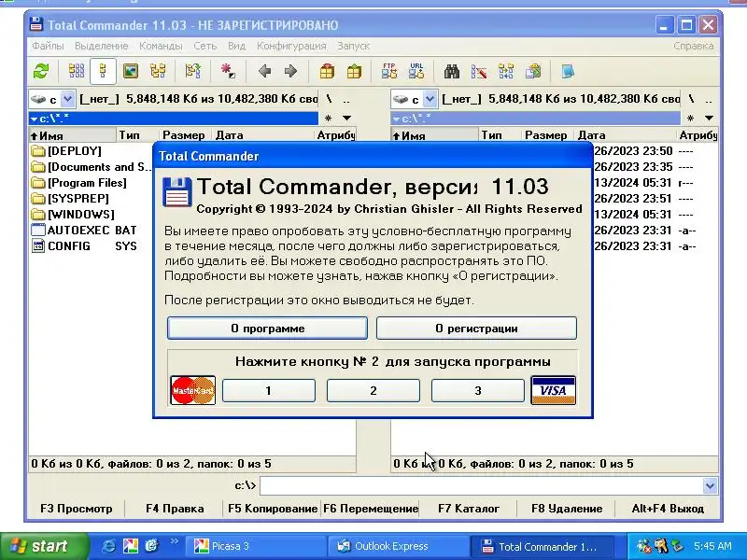Open the Запуск menu
This screenshot has height=560, width=747.
pos(353,46)
